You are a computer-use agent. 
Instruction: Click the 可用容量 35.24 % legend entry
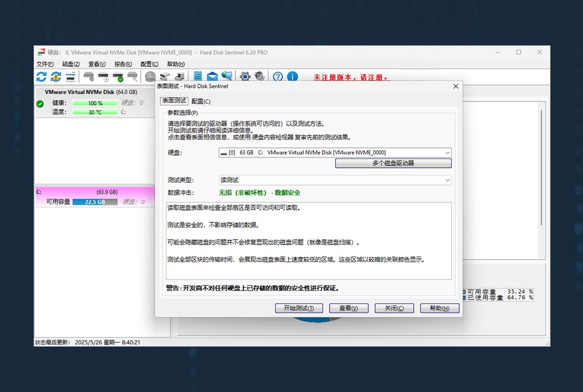pyautogui.click(x=498, y=292)
